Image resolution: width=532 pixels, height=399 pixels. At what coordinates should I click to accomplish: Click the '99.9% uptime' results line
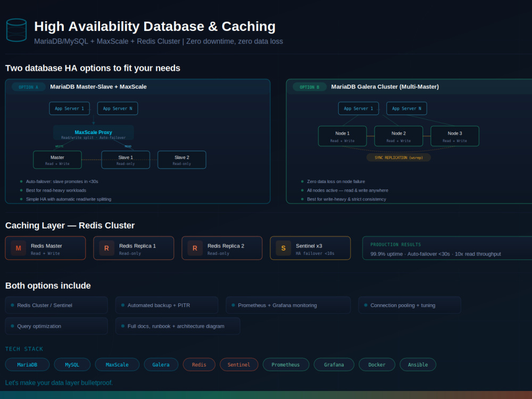coord(436,254)
